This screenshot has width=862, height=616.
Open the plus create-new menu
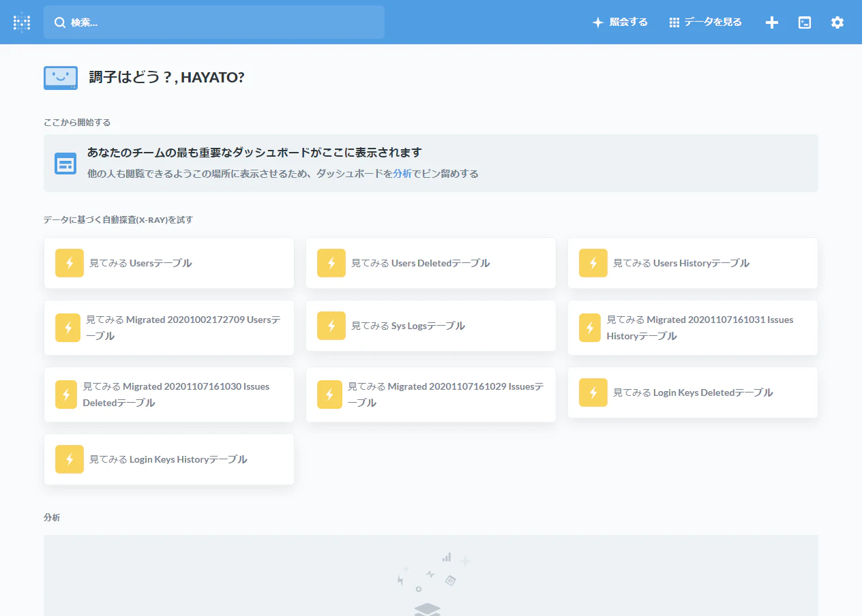[x=772, y=22]
